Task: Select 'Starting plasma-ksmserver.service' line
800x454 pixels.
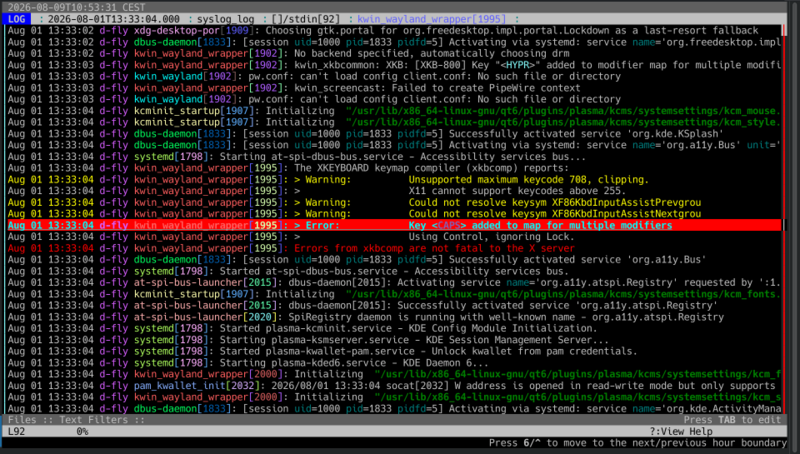Action: tap(394, 340)
